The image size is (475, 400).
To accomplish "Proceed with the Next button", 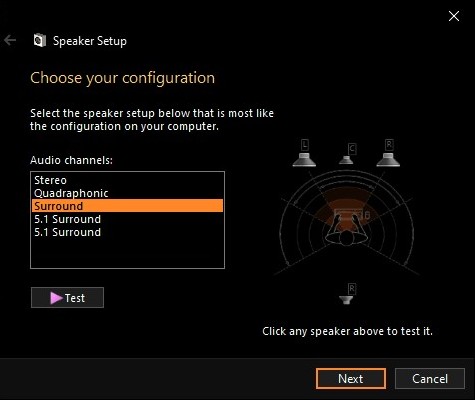I will tap(351, 379).
